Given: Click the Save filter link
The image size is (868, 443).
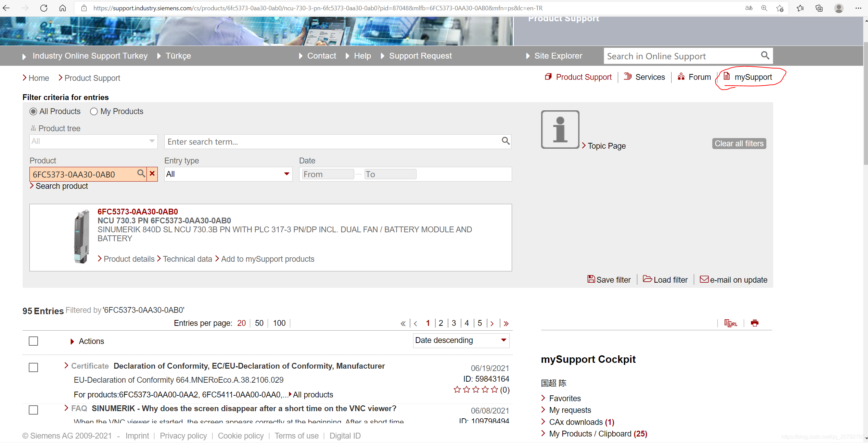Looking at the screenshot, I should pyautogui.click(x=609, y=280).
